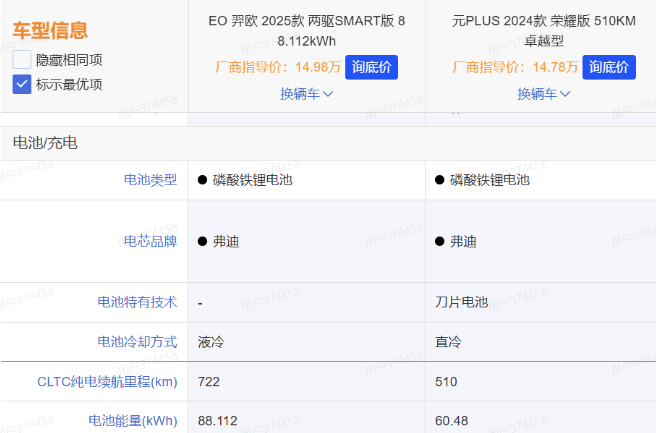Screen dimensions: 656x433
Task: Check the 隐藏相同项 checkbox
Action: click(22, 60)
